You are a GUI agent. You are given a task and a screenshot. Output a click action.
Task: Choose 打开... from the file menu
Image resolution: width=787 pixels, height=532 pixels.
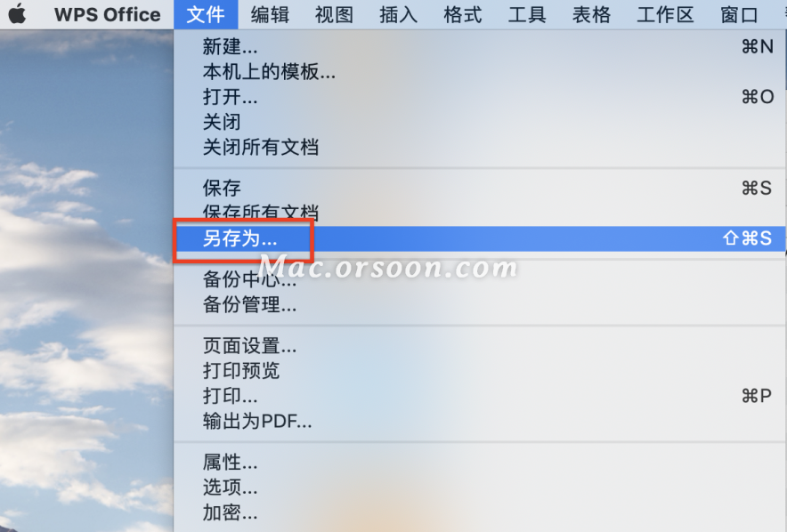point(480,97)
